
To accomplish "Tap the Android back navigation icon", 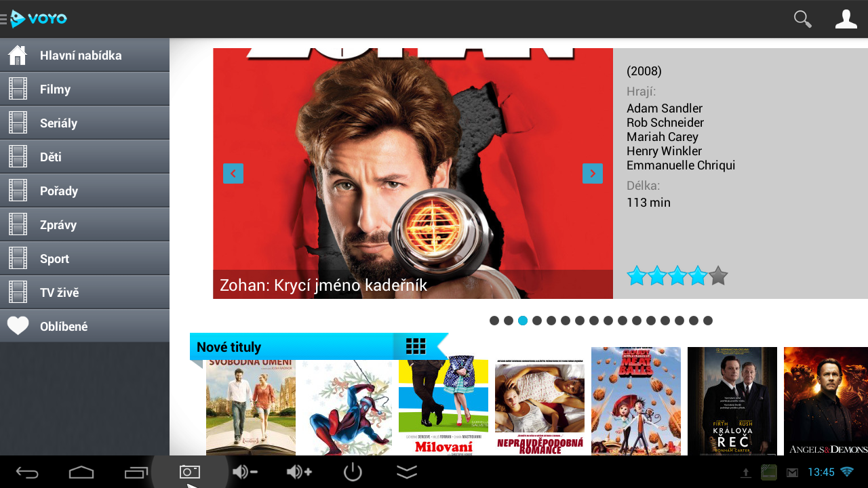I will click(27, 472).
